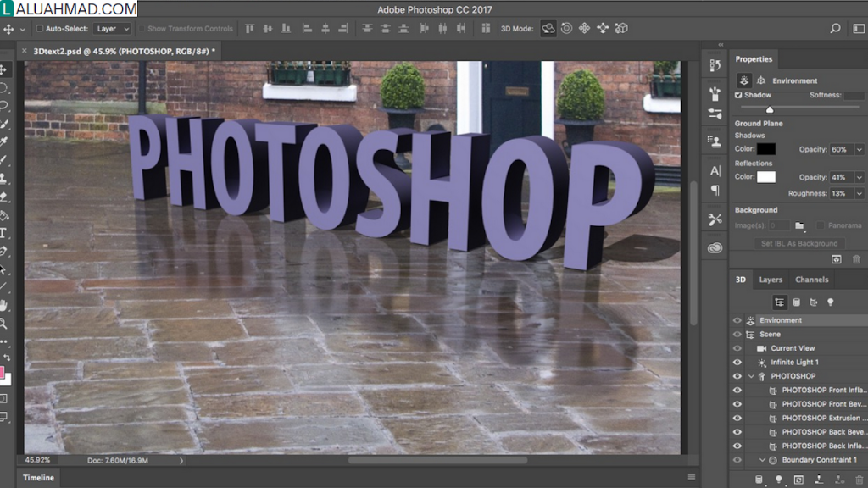Collapse Boundary Constraint 1 entry

[762, 460]
